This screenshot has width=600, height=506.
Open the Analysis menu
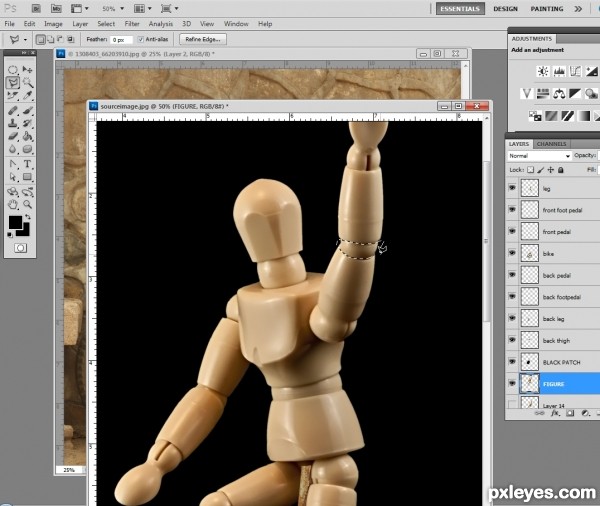161,24
